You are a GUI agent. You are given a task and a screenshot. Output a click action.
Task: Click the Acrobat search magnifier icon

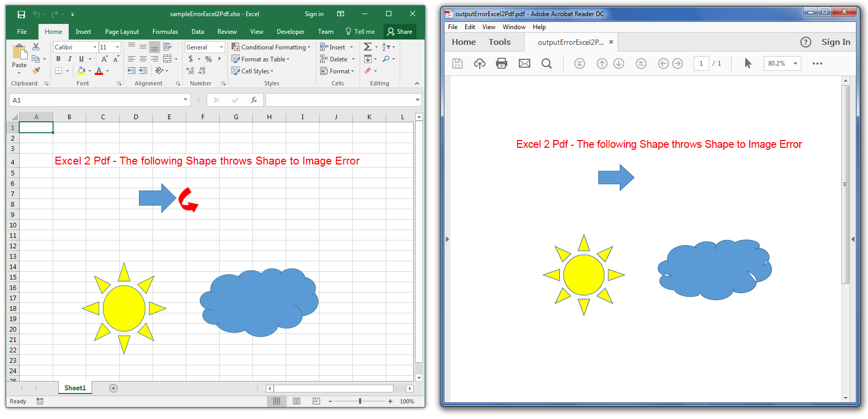[x=546, y=64]
